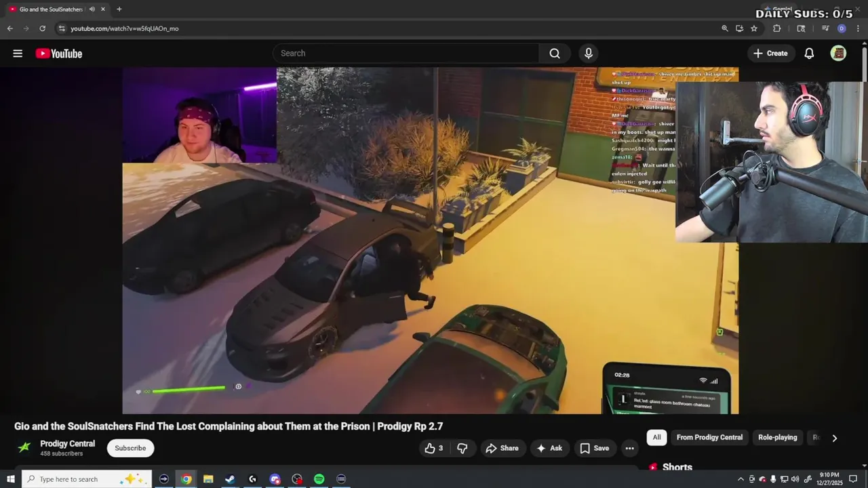Open Steam from the taskbar
The height and width of the screenshot is (488, 868).
[x=230, y=479]
